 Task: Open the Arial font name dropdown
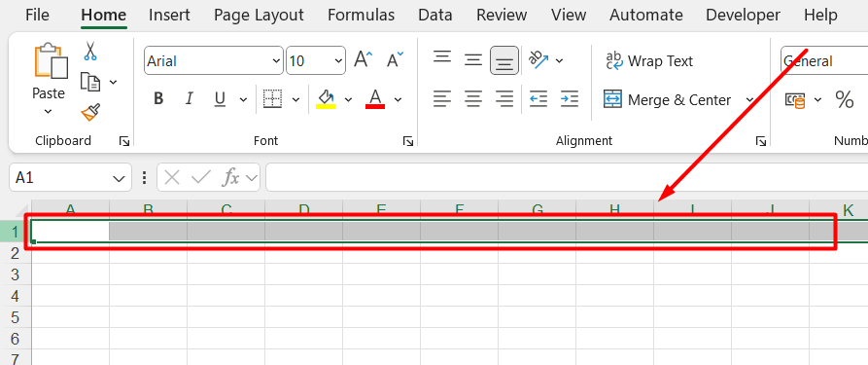coord(276,60)
